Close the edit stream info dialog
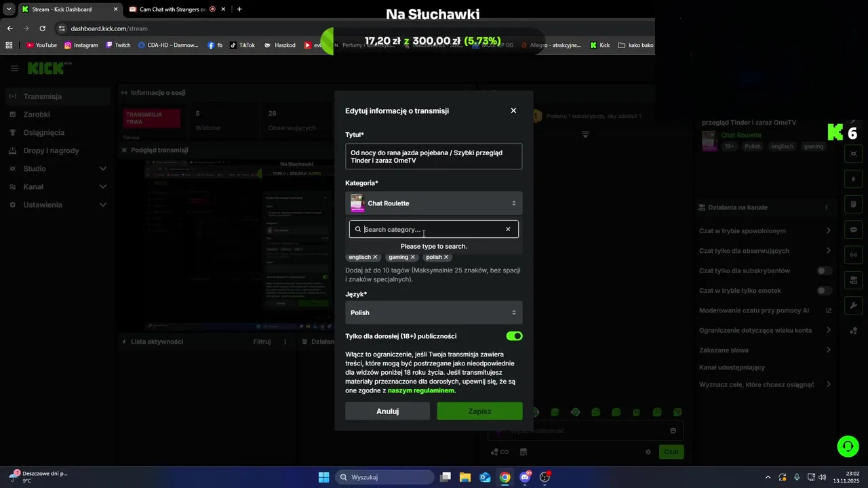Viewport: 868px width, 488px height. [x=513, y=110]
